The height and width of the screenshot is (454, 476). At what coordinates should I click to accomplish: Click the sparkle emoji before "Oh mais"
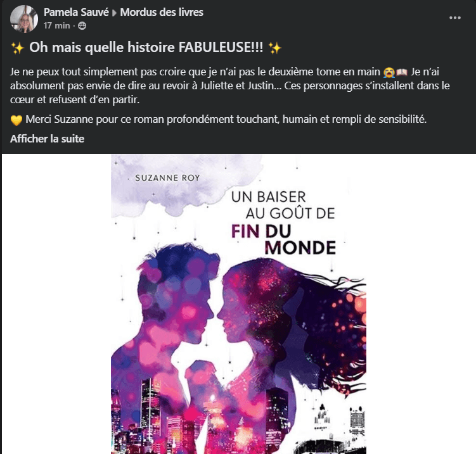coord(18,48)
